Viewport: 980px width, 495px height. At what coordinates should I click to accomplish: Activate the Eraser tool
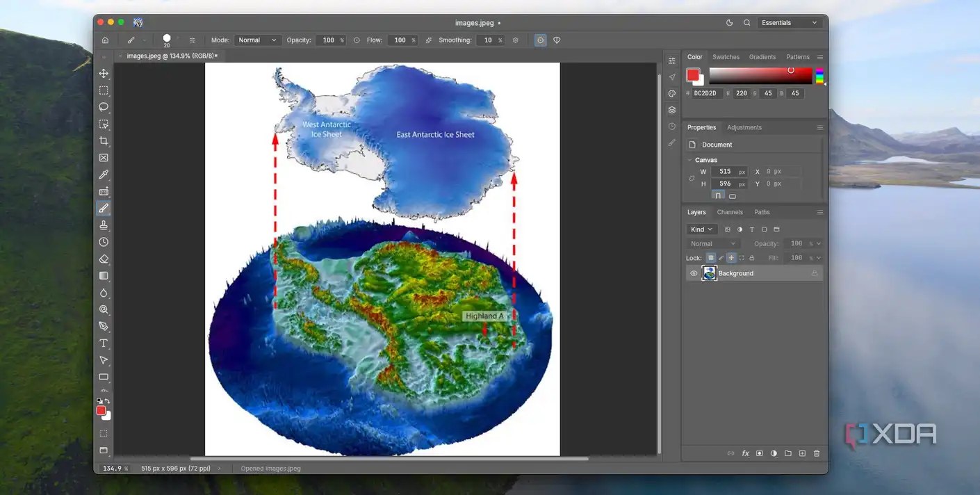click(104, 259)
